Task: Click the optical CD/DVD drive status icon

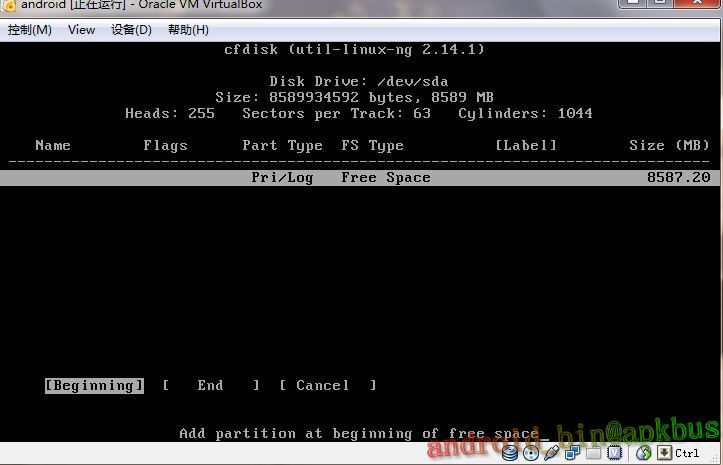Action: pyautogui.click(x=531, y=453)
